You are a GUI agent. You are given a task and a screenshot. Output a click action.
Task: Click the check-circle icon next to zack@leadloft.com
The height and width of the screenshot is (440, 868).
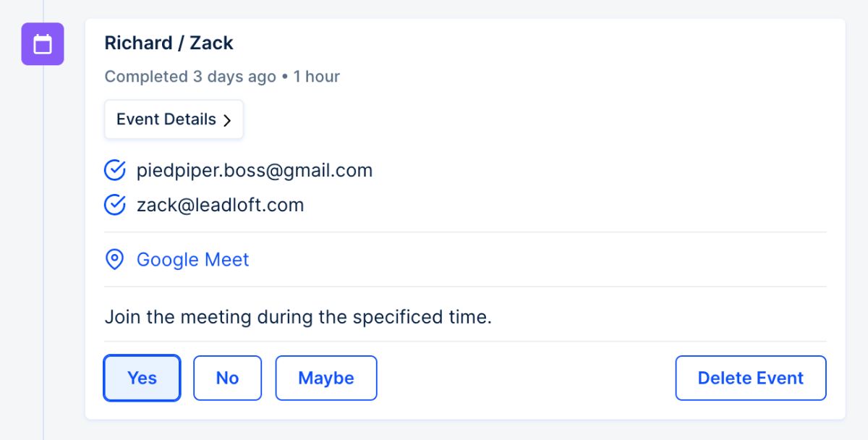[x=115, y=206]
